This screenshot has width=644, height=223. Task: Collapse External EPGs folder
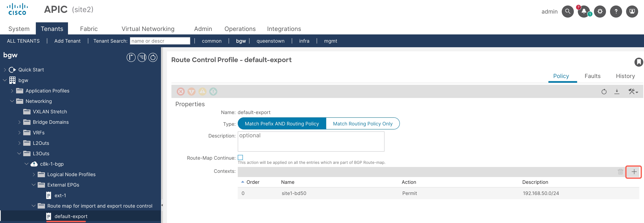click(34, 185)
